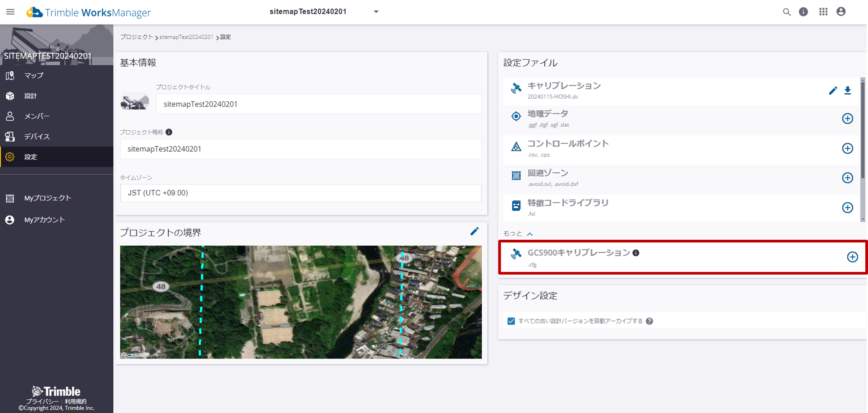Download the 20240115-HOSHI.dc calibration file

click(847, 91)
